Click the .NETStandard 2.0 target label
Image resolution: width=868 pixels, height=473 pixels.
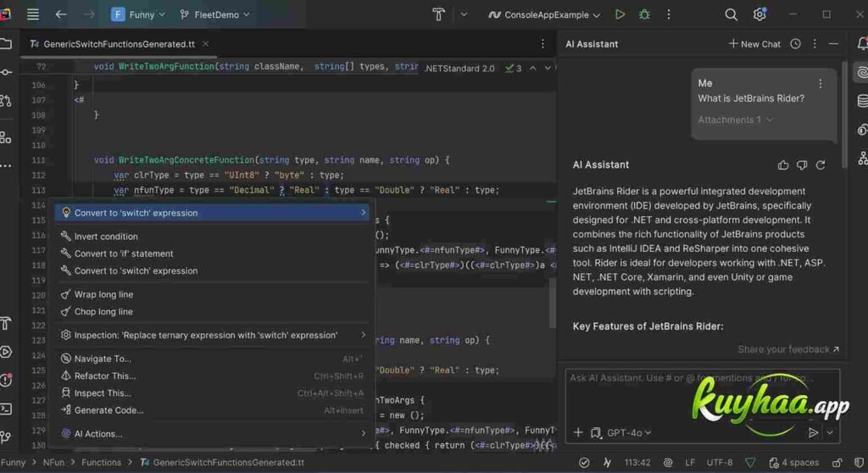[x=459, y=68]
